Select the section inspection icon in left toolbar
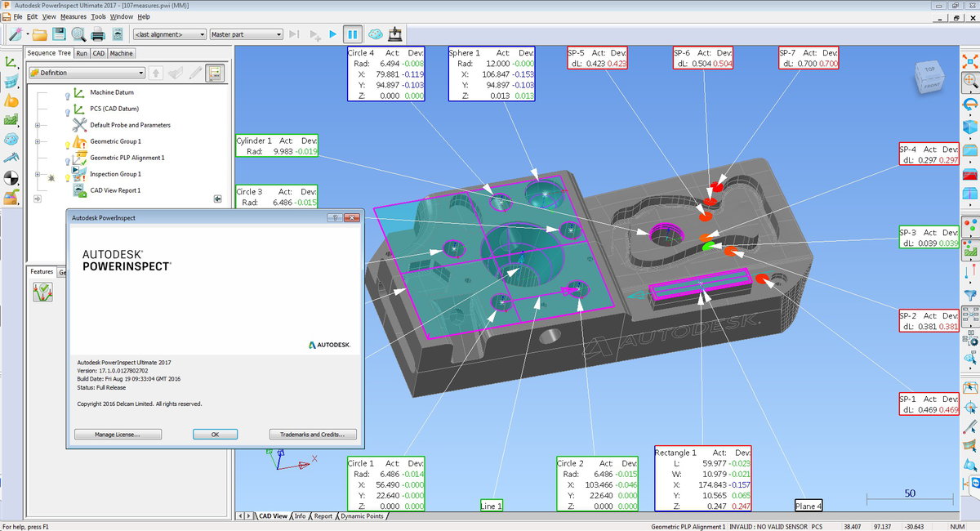This screenshot has width=980, height=531. [11, 119]
